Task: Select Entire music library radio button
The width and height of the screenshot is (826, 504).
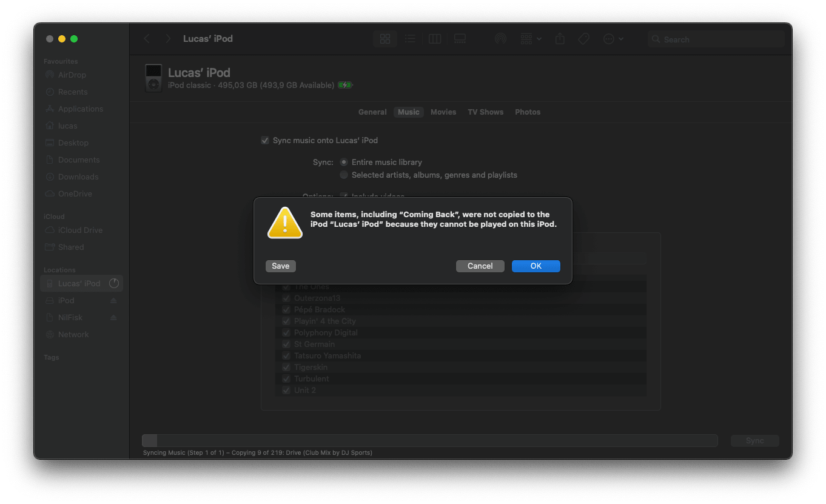Action: (x=344, y=163)
